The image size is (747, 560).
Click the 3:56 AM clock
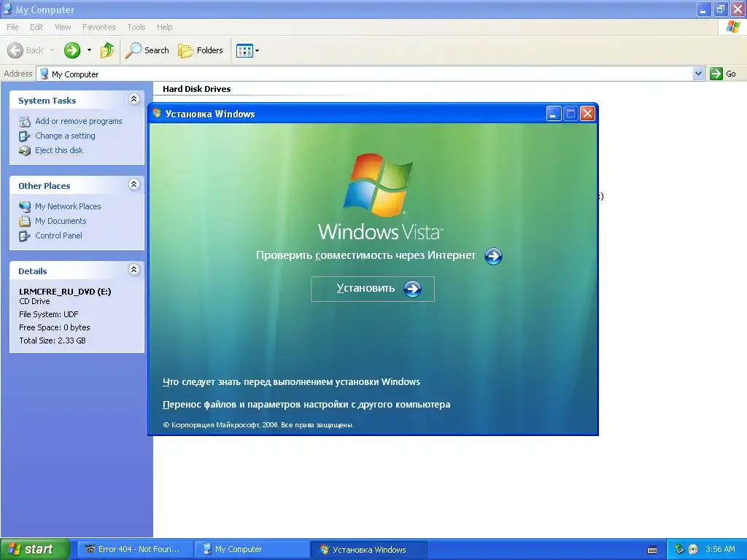pos(720,549)
